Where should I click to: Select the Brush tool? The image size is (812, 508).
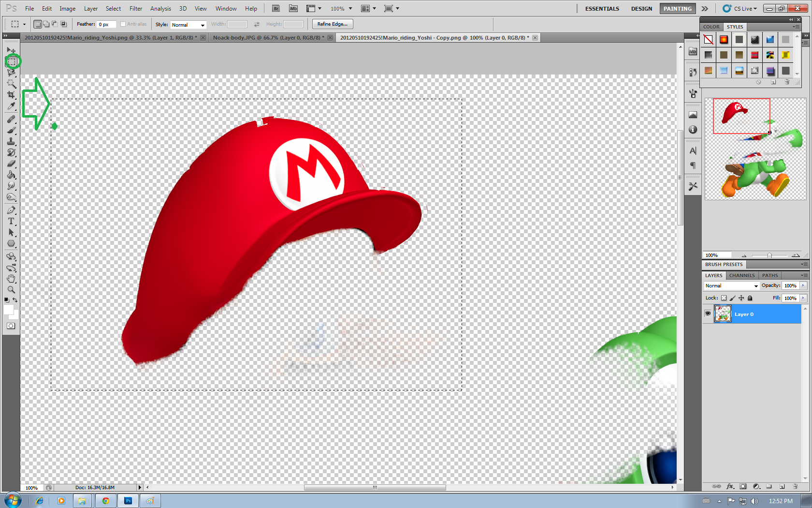[x=11, y=130]
